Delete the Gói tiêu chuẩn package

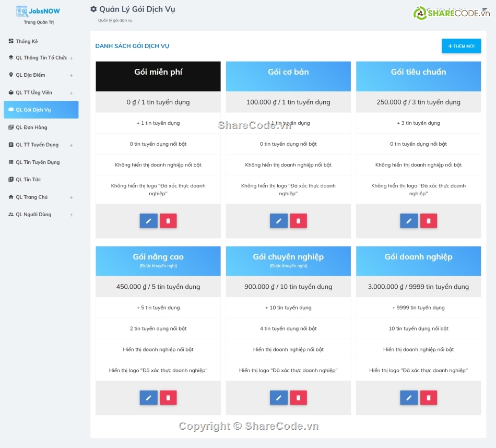coord(429,221)
